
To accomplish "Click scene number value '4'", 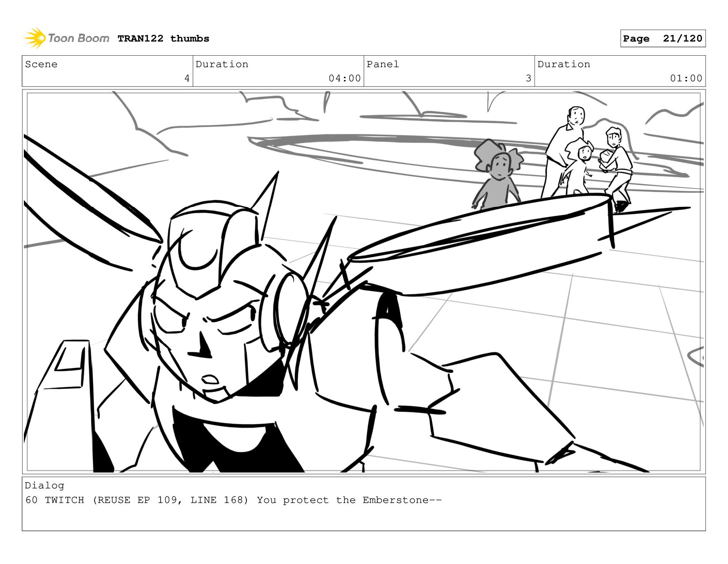I will [187, 78].
